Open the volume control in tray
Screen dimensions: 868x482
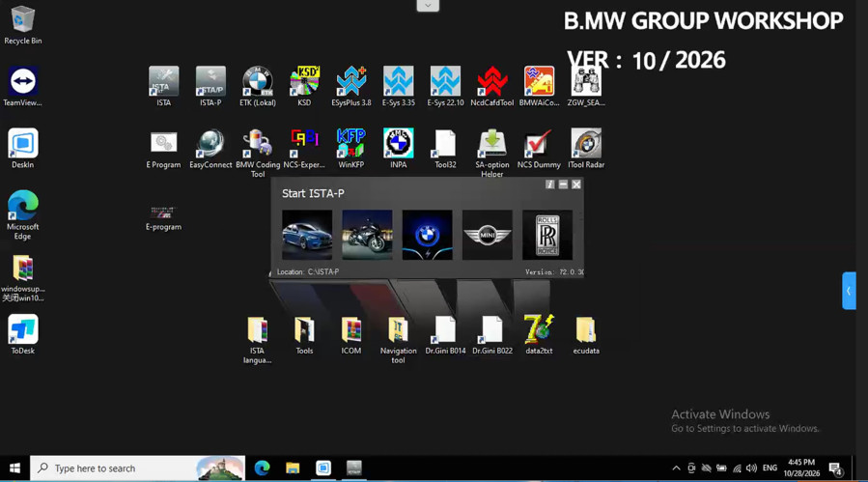point(751,468)
